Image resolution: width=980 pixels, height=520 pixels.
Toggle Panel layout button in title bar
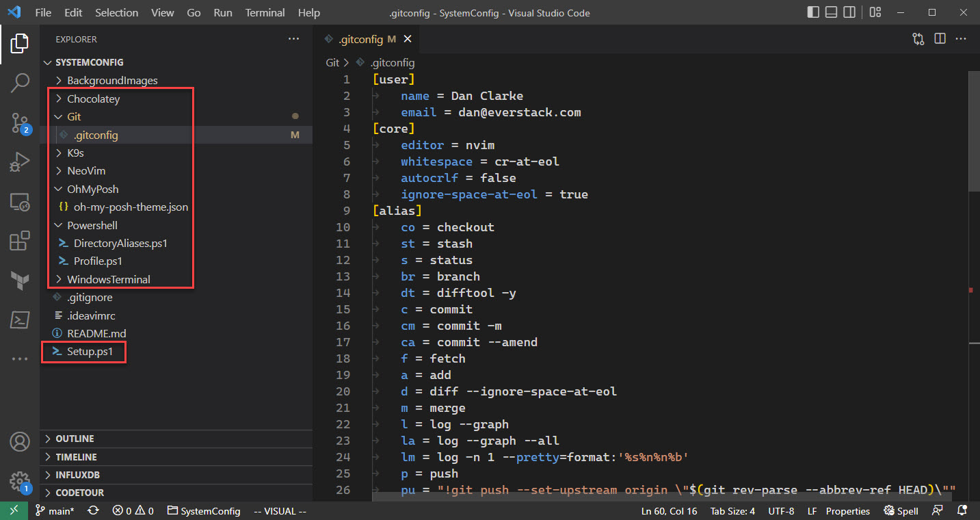point(831,12)
